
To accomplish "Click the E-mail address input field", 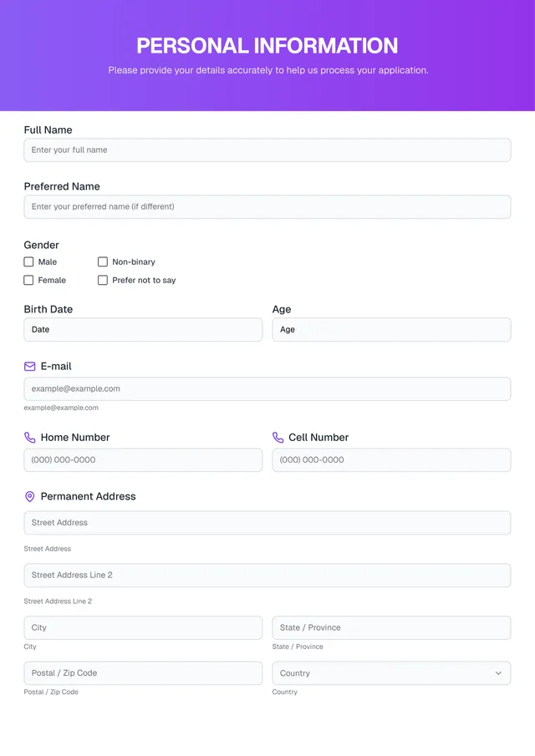I will (267, 388).
